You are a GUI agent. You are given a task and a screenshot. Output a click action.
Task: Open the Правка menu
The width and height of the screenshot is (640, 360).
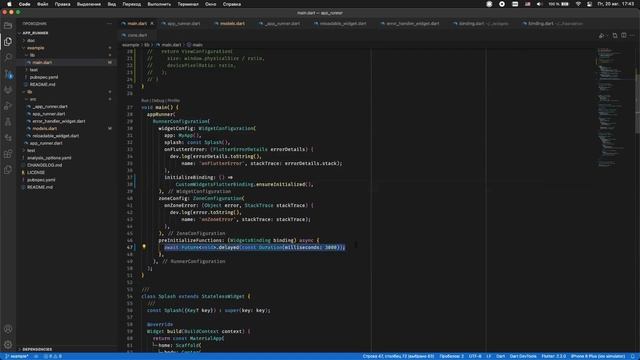tap(62, 4)
